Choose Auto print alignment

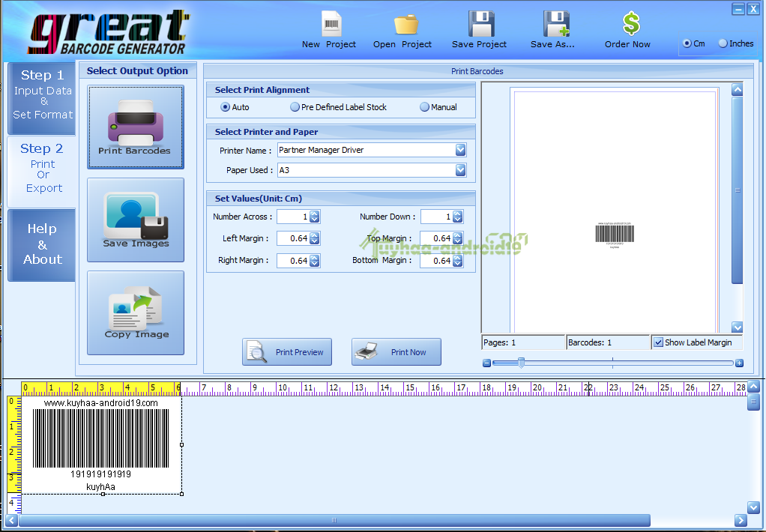click(225, 107)
